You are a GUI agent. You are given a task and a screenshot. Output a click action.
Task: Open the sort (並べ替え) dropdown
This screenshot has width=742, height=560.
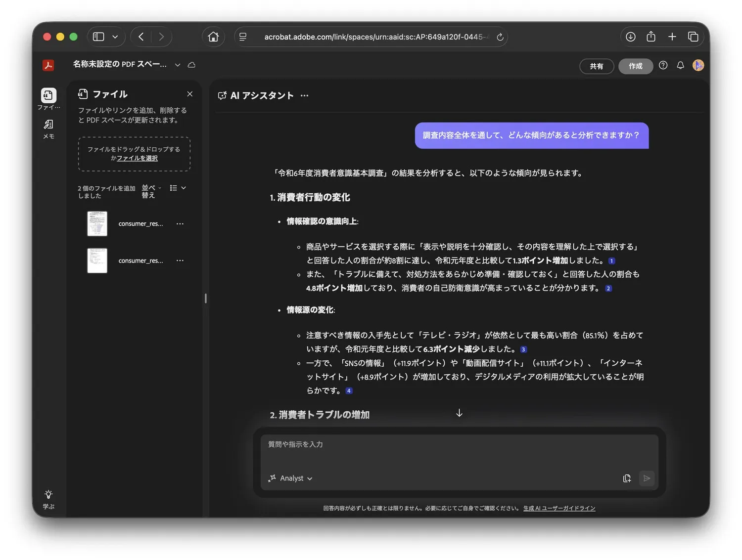pyautogui.click(x=151, y=191)
